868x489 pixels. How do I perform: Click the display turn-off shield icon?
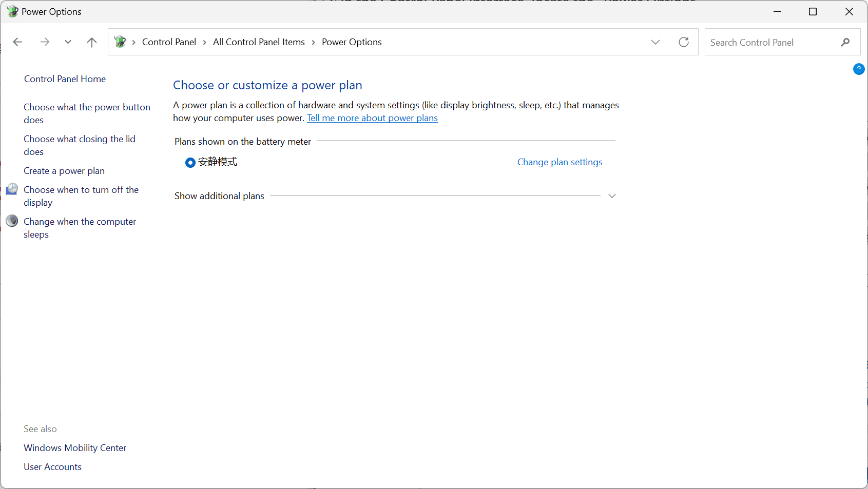point(12,189)
